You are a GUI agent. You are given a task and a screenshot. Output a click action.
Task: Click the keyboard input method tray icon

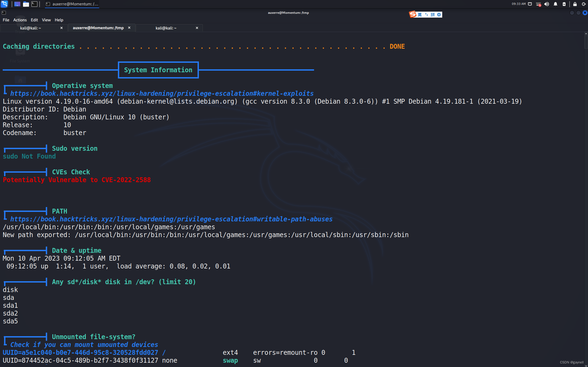538,4
